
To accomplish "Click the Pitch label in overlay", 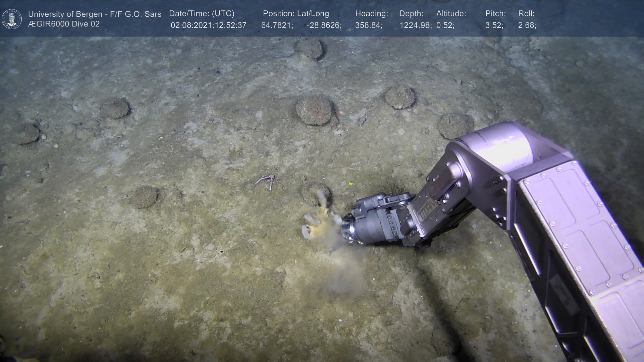I will (x=495, y=14).
